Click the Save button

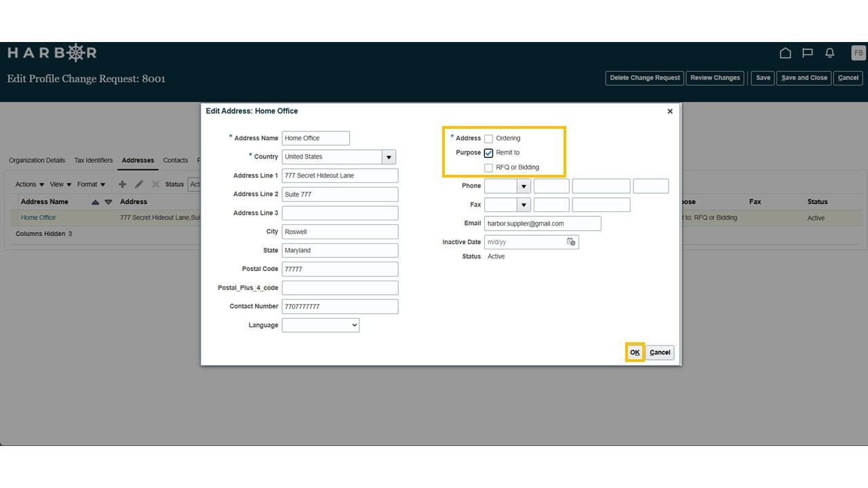point(763,78)
